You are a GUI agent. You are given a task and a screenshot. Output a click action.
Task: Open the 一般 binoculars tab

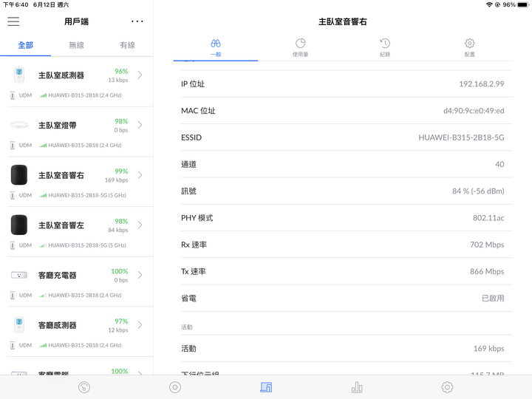click(x=216, y=48)
